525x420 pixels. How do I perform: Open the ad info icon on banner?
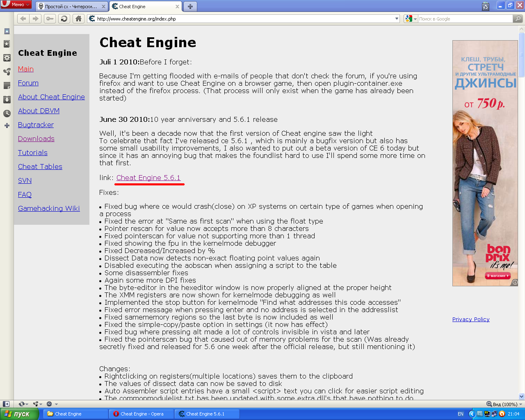(x=515, y=282)
